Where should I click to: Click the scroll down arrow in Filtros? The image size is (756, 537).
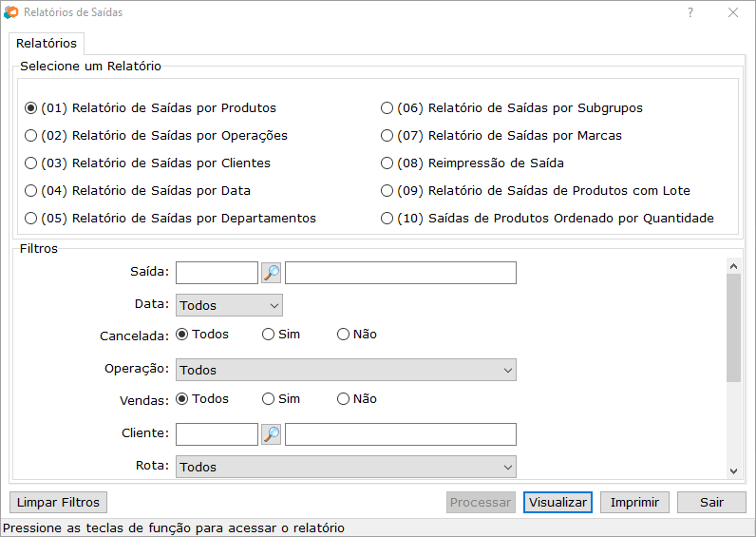(733, 470)
